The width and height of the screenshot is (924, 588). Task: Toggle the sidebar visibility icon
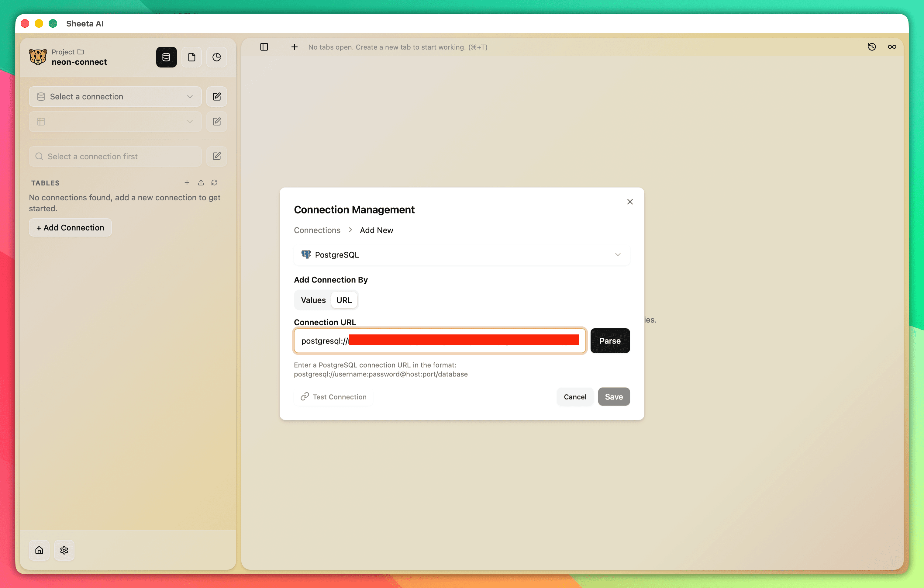[264, 47]
